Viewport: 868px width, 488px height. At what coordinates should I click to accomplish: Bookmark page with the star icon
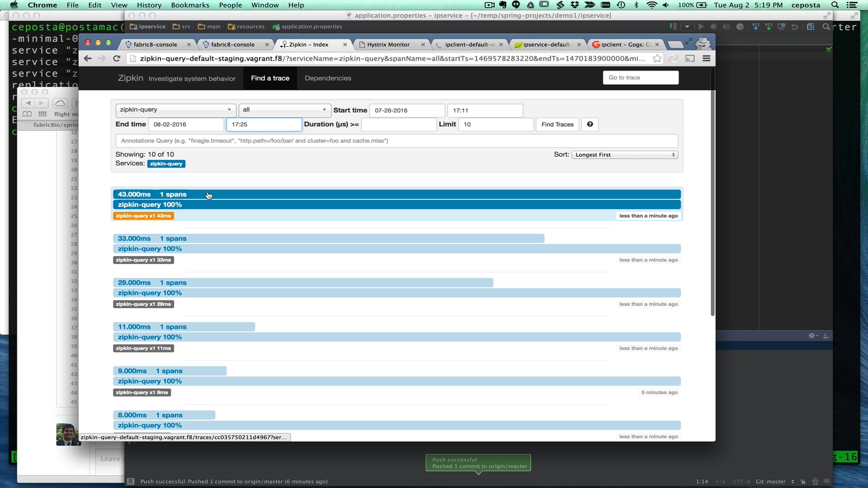pos(657,59)
